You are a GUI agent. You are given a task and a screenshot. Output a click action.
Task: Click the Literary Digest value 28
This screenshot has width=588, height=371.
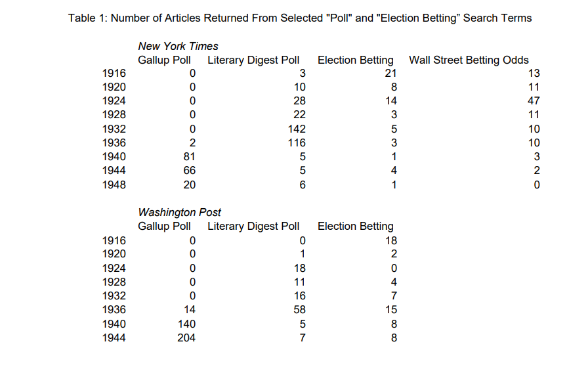click(299, 101)
